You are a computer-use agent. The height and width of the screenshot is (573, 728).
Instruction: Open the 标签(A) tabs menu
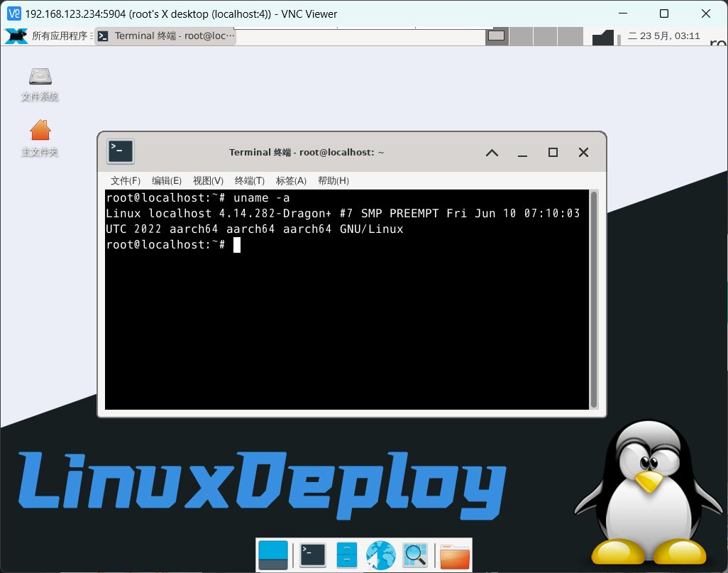click(x=291, y=181)
